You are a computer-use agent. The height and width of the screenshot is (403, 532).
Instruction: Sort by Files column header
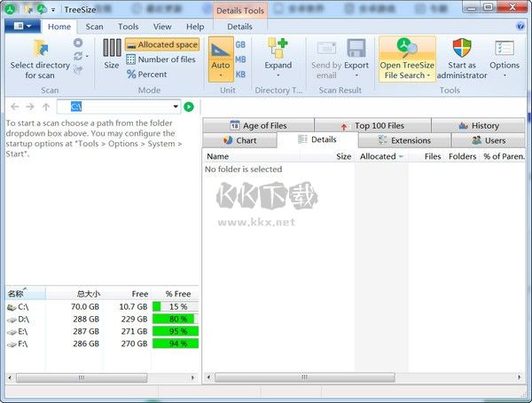(x=426, y=156)
